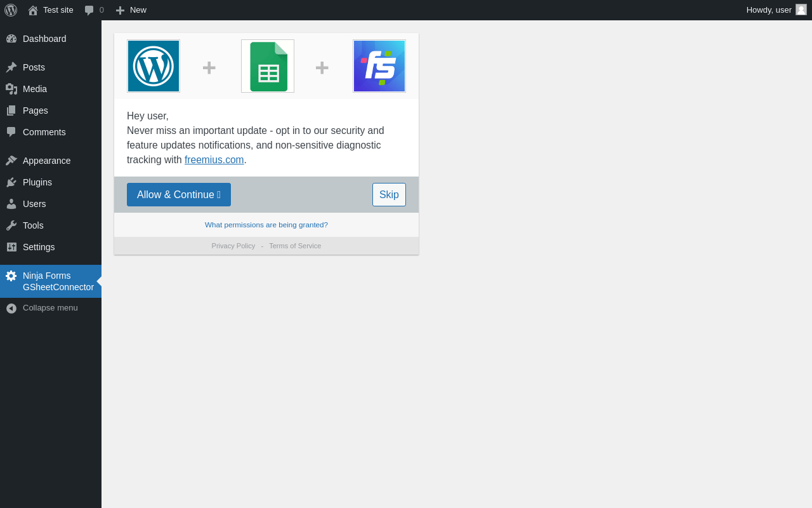The height and width of the screenshot is (508, 812).
Task: Click the Freemius logo thumbnail
Action: 379,66
